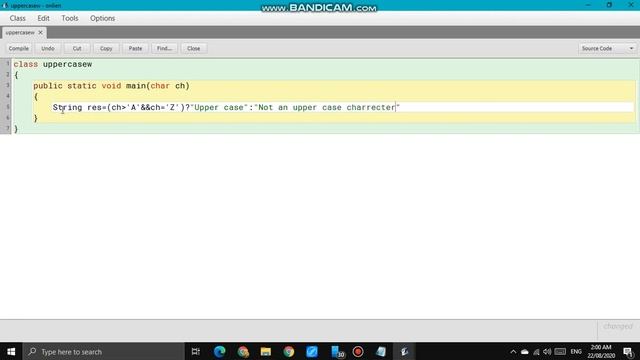Click the 'public static void main' line
The image size is (640, 360).
(111, 86)
